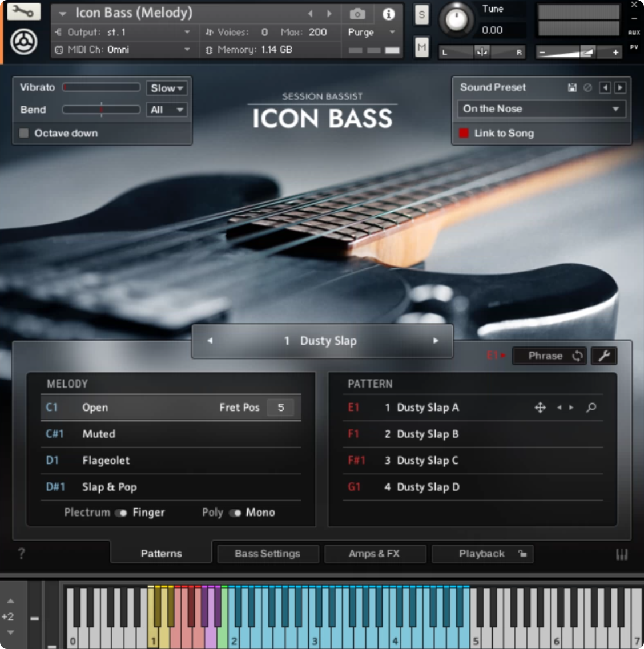Click the Dusty Slap song title

(x=328, y=341)
